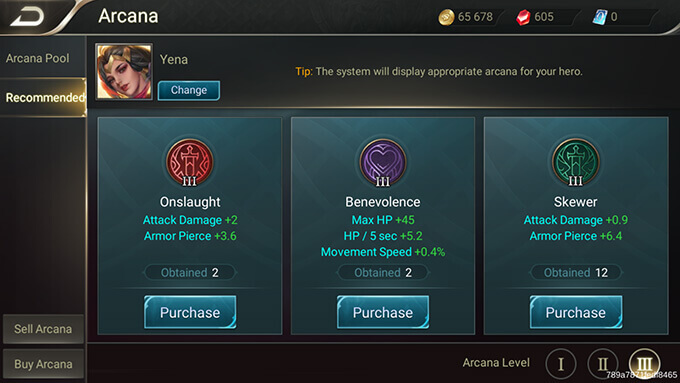Tap the gold coin currency icon
Image resolution: width=680 pixels, height=383 pixels.
pos(446,17)
